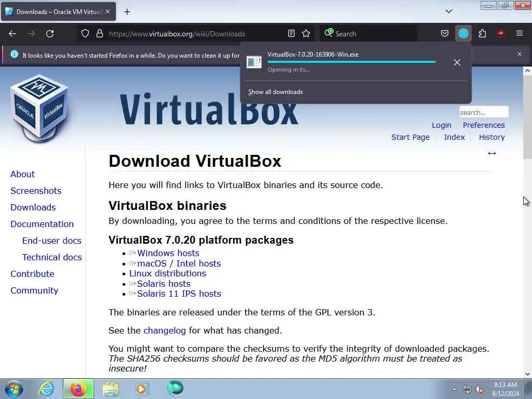
Task: Open Technical docs sidebar link
Action: (x=52, y=257)
